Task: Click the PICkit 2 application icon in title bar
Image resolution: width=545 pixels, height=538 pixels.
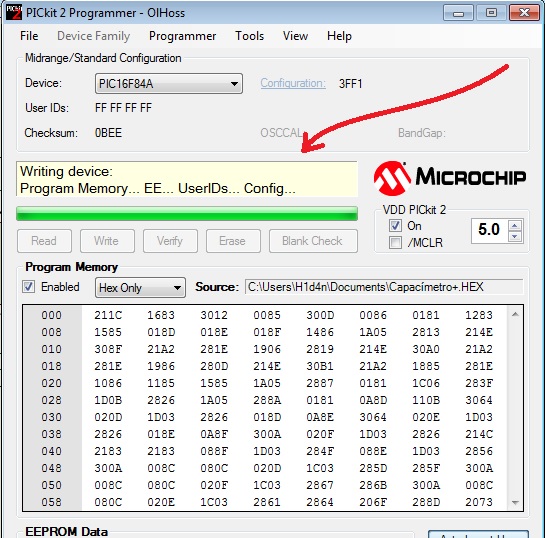Action: pos(14,13)
